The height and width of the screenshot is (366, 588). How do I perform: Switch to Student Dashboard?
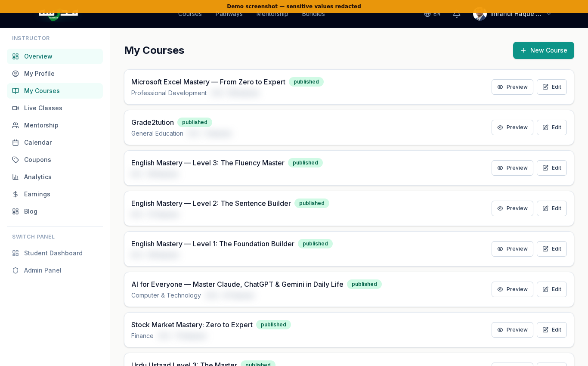pyautogui.click(x=55, y=253)
